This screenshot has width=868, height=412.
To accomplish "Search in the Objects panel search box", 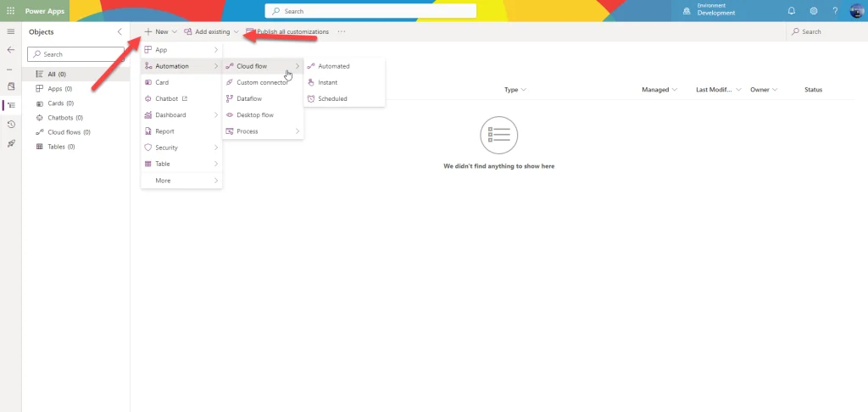I will (x=75, y=54).
